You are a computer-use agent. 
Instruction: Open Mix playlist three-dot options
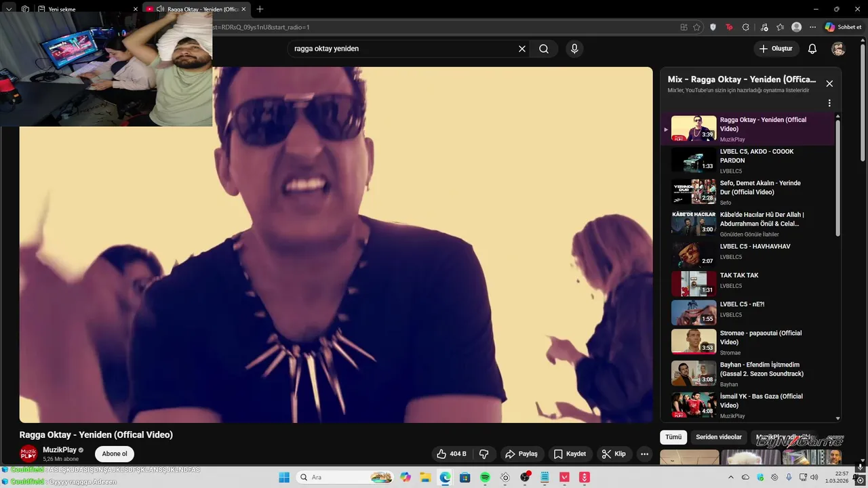coord(829,103)
